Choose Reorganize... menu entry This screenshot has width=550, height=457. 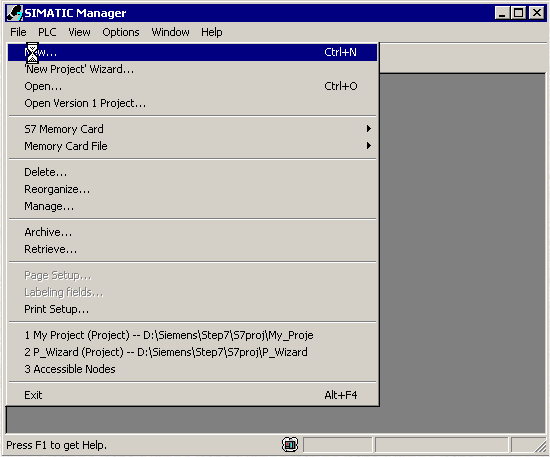click(192, 189)
